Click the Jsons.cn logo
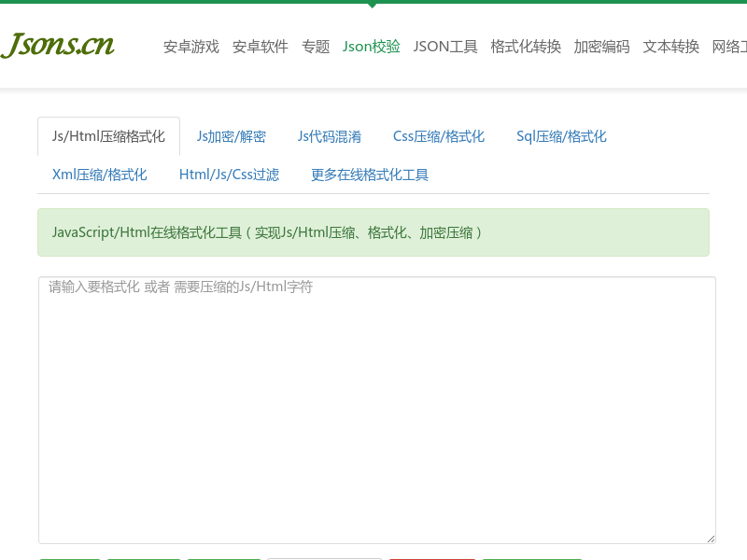 (x=58, y=44)
